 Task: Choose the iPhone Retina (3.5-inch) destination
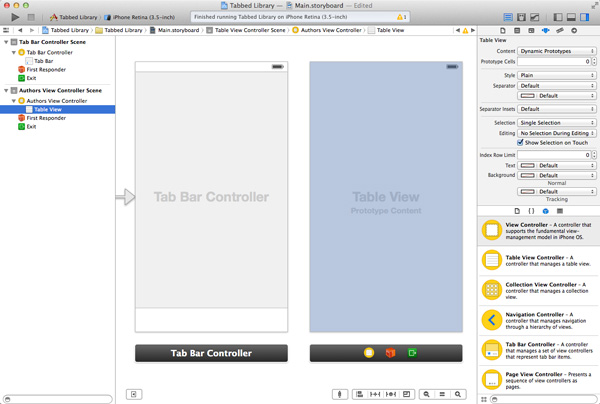[x=140, y=17]
